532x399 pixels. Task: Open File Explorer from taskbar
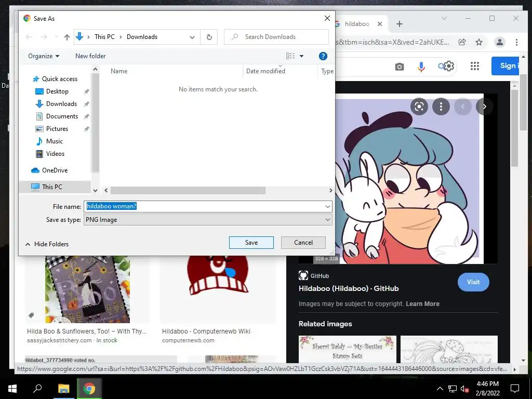click(63, 389)
